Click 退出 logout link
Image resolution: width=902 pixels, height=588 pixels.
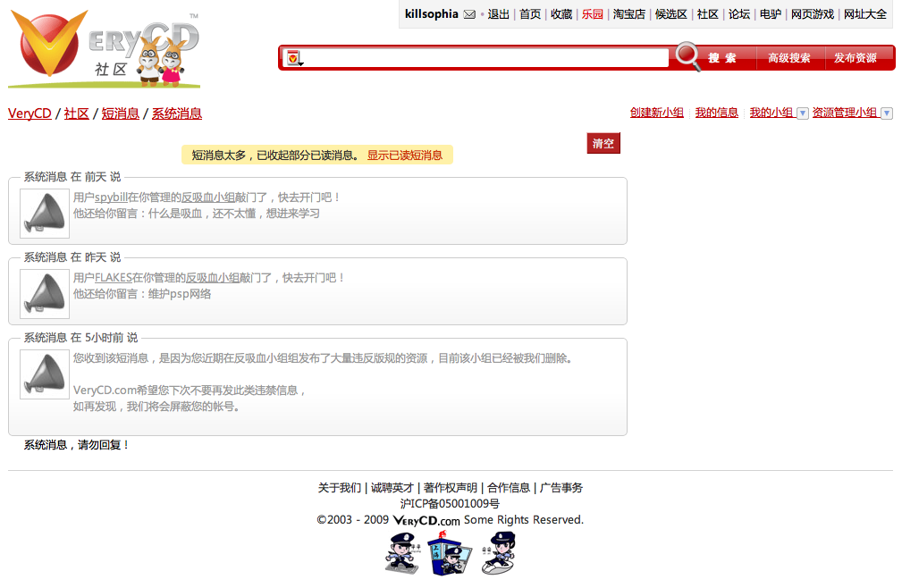tap(498, 14)
